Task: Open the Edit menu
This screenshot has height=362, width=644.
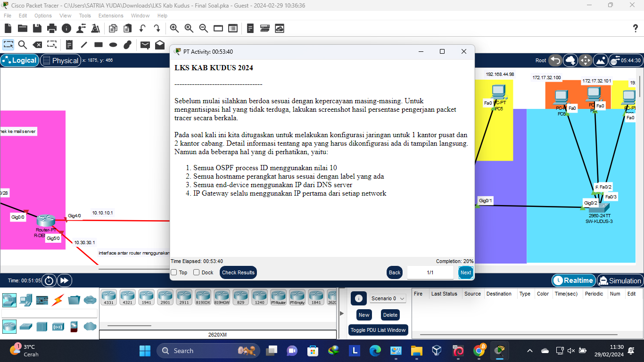Action: tap(23, 16)
